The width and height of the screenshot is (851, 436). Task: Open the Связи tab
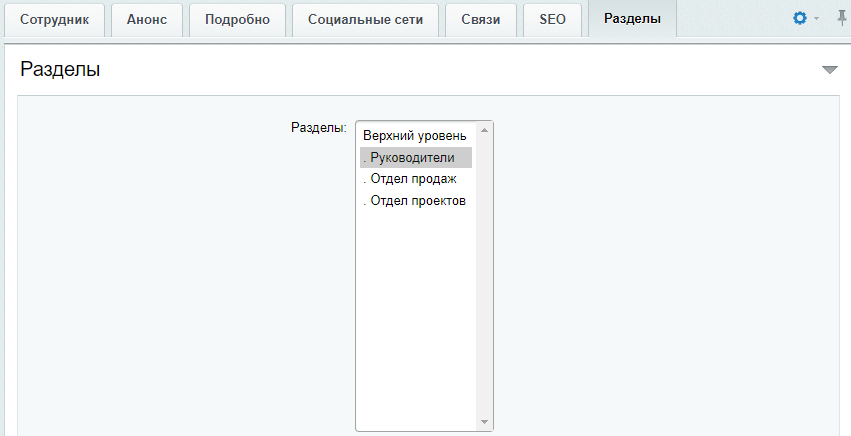(481, 20)
